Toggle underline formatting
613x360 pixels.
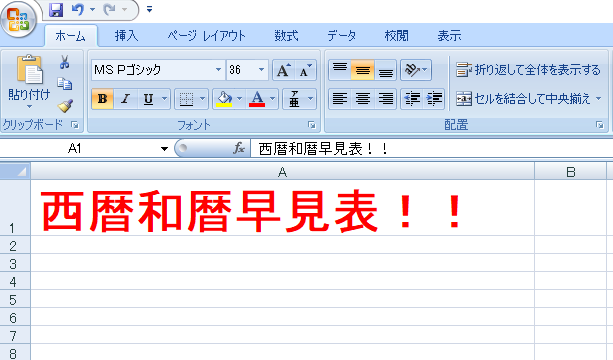coord(148,99)
